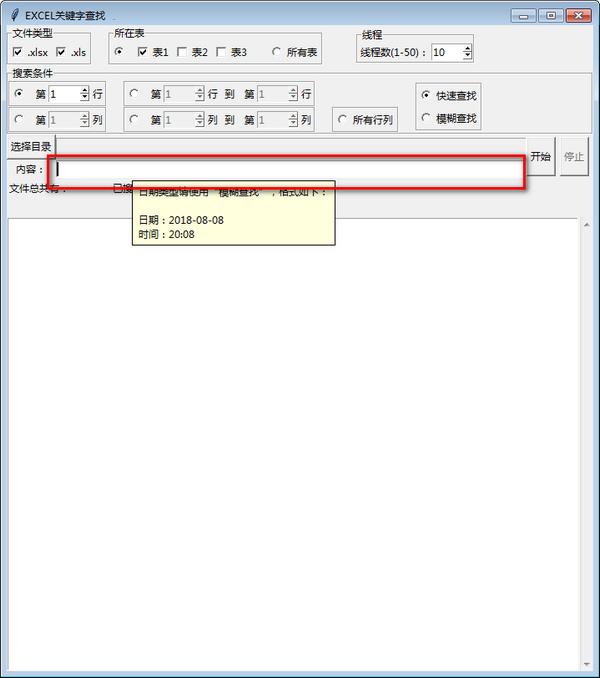
Task: Select the column range 列到列 radio button
Action: click(134, 119)
